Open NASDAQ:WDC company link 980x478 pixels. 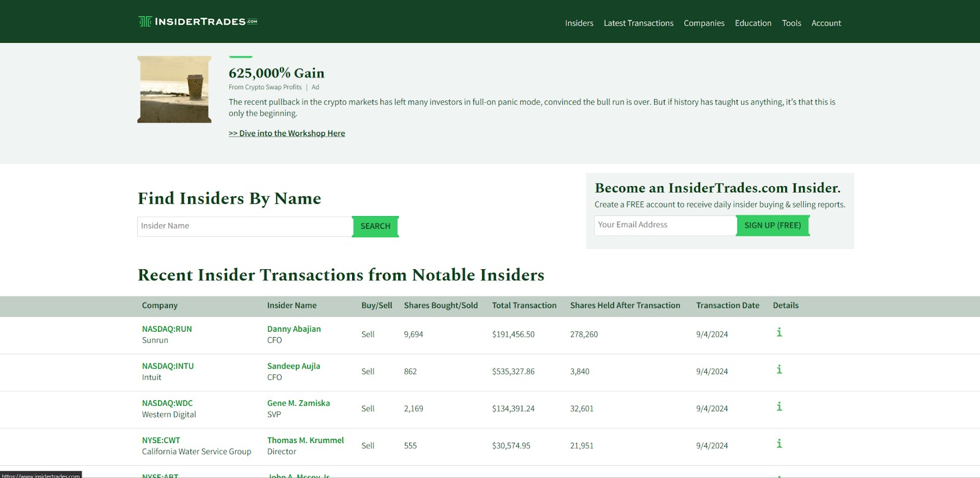(167, 403)
